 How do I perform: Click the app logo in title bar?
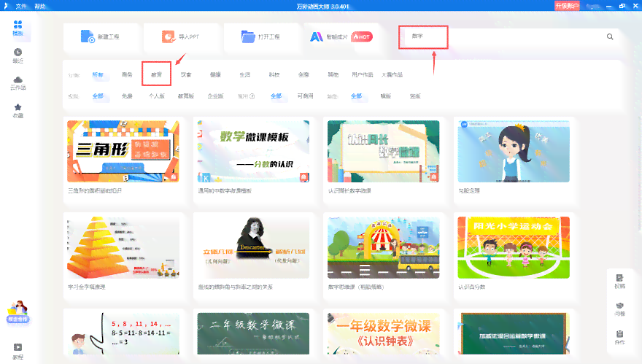coord(5,6)
